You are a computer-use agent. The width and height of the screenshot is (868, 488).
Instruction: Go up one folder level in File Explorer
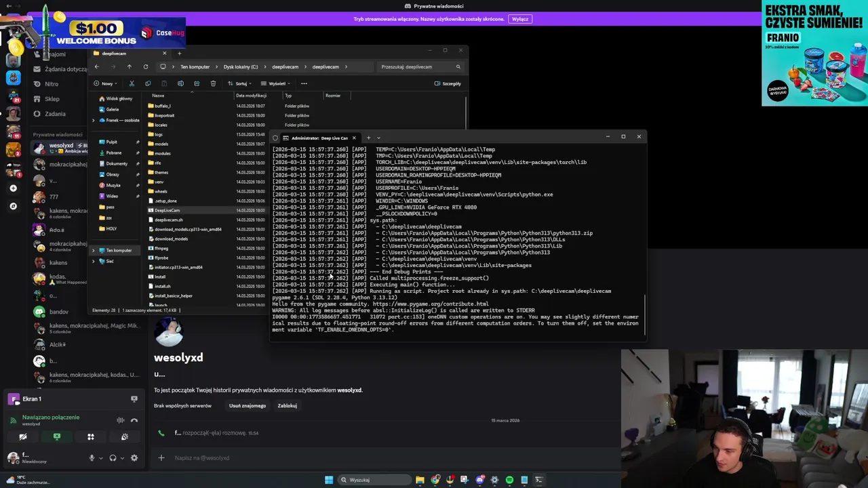[x=129, y=66]
